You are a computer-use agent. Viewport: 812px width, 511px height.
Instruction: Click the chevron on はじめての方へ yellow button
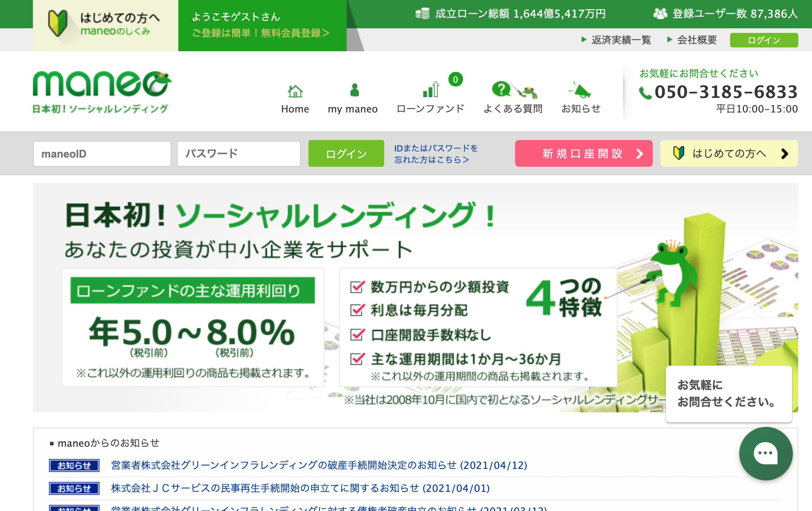(784, 154)
